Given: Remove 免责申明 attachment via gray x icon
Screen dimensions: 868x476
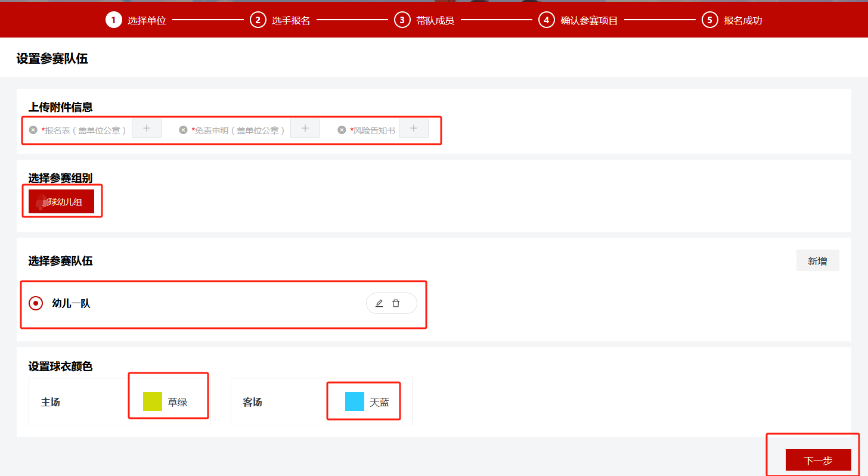Looking at the screenshot, I should point(184,130).
